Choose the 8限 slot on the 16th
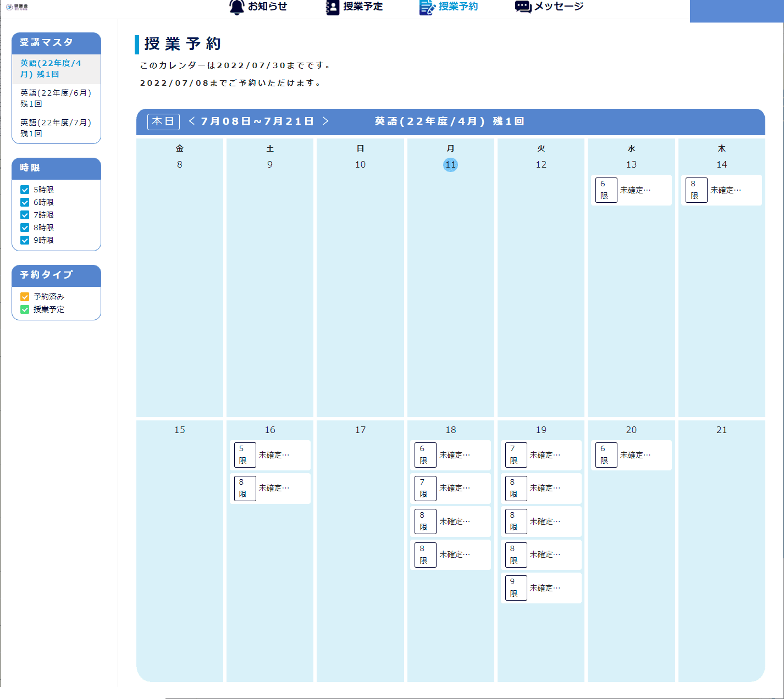 (x=270, y=489)
